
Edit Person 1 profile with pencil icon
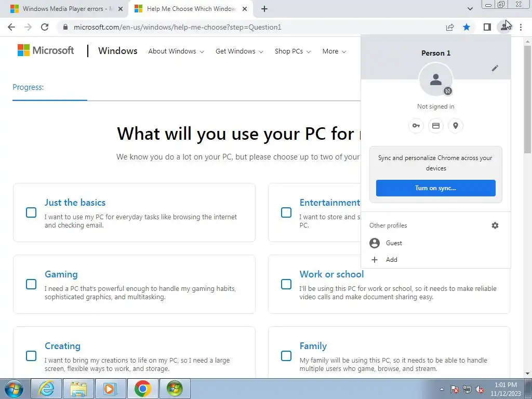point(495,68)
